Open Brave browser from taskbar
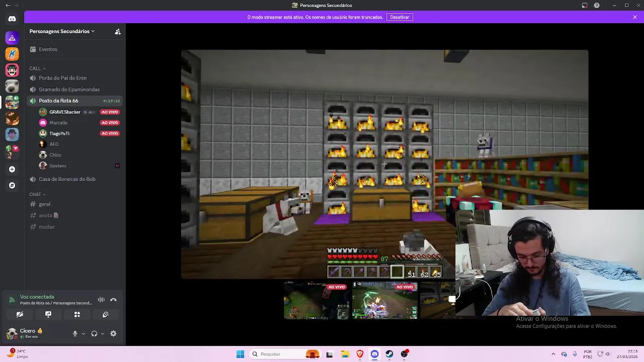This screenshot has width=644, height=362. 360,354
